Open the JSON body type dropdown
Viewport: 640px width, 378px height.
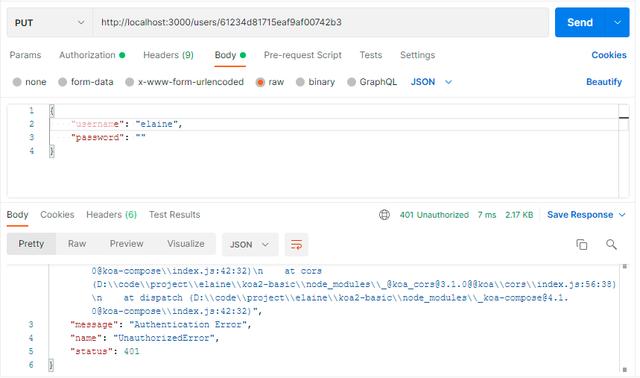431,82
